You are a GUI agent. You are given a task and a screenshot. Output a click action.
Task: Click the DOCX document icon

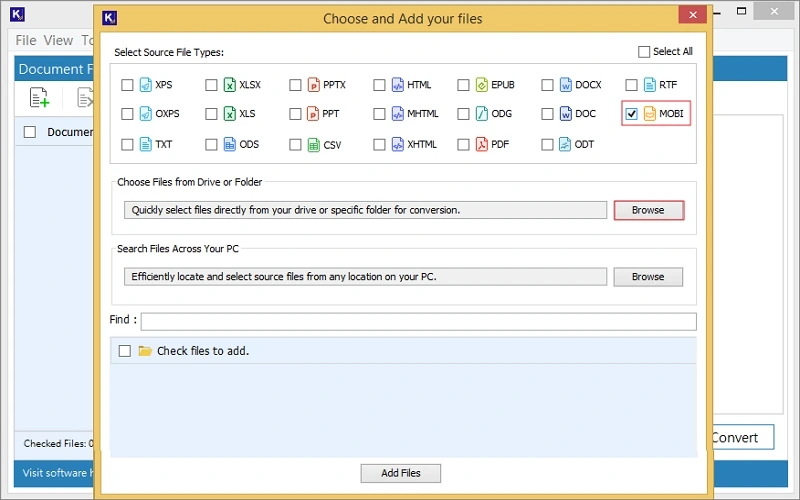click(565, 85)
